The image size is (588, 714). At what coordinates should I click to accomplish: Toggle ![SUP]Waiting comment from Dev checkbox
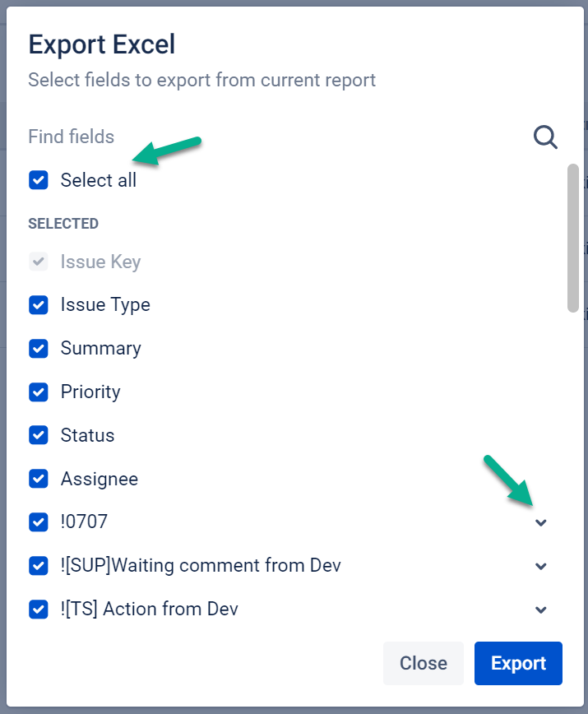(39, 566)
